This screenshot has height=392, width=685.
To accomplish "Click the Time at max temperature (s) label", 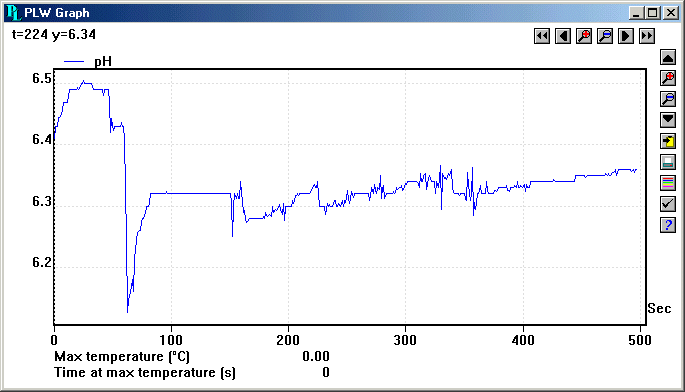I will [145, 373].
